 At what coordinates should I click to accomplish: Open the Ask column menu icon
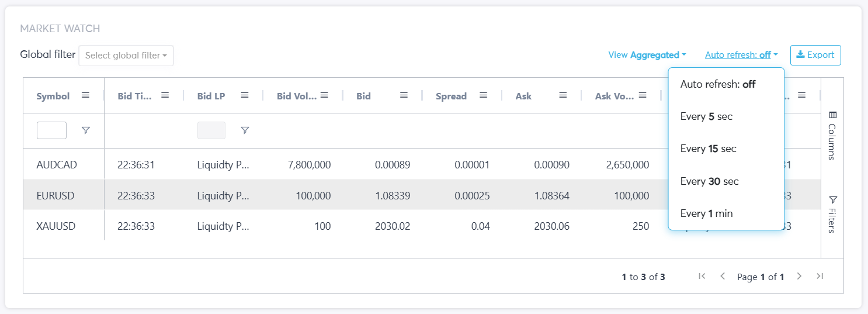[x=563, y=95]
